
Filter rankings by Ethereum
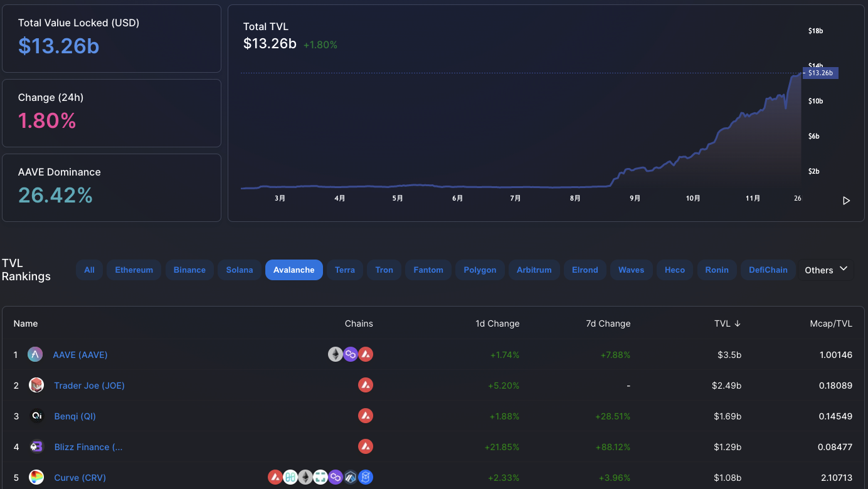coord(134,270)
